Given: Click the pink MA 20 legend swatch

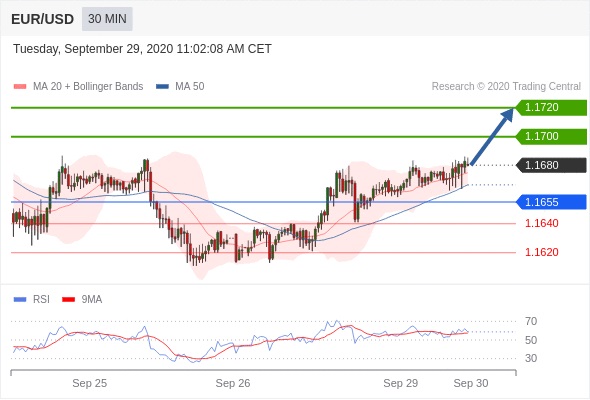Looking at the screenshot, I should pos(20,87).
